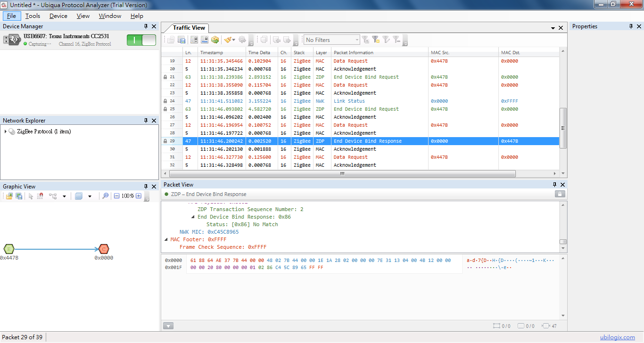Select packet 24 Link Status row
Viewport: 644px width, 343px height.
tap(349, 101)
